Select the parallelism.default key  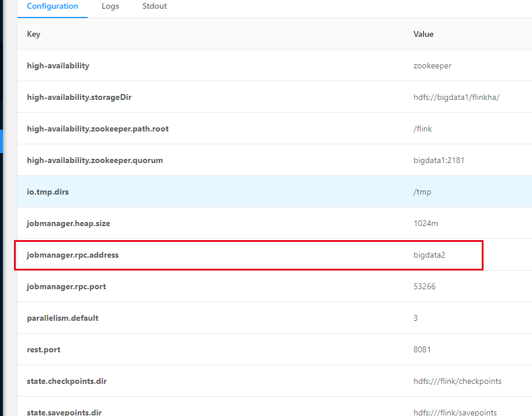pyautogui.click(x=62, y=318)
